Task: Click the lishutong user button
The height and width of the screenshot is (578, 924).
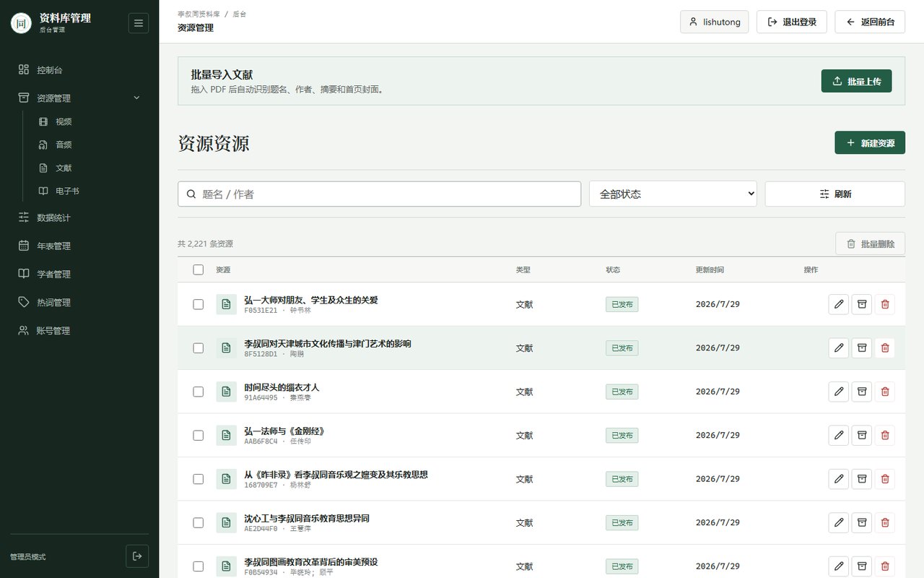Action: point(715,22)
